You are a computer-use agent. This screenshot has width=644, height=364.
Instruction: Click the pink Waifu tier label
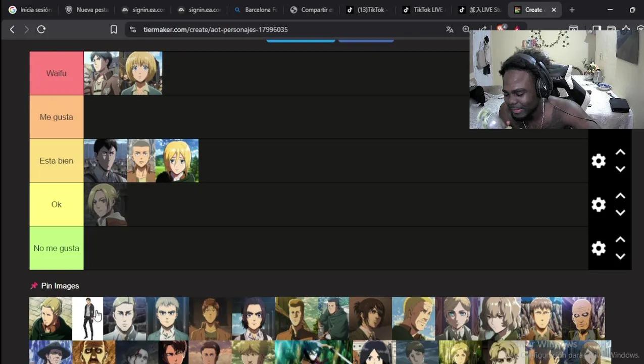(x=57, y=73)
